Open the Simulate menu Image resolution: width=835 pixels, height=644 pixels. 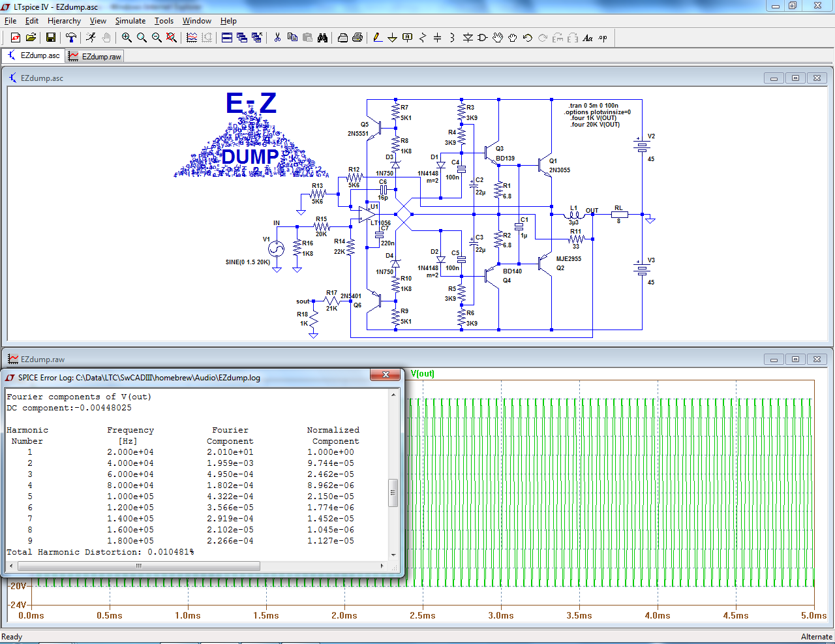point(130,21)
